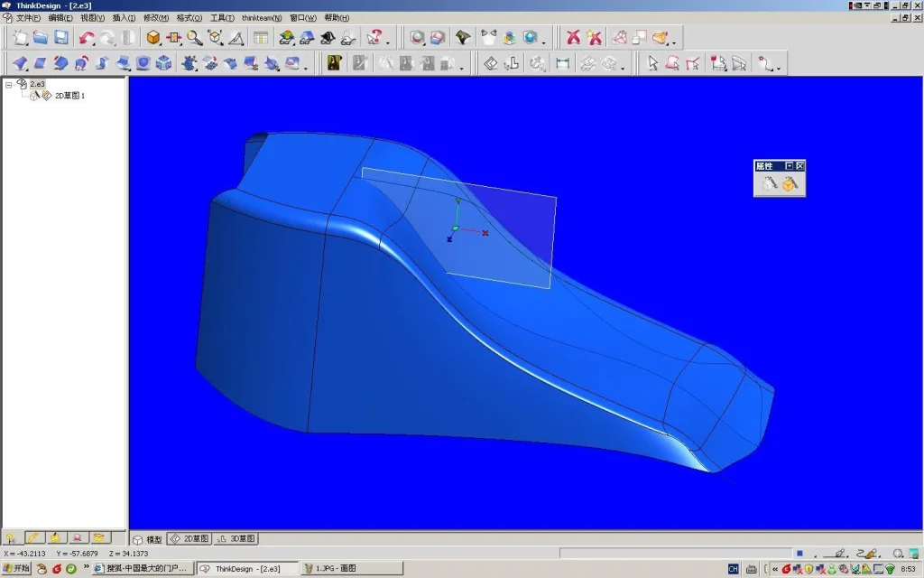Viewport: 924px width, 578px height.
Task: Click the blue surface tool at row start
Action: coord(21,63)
